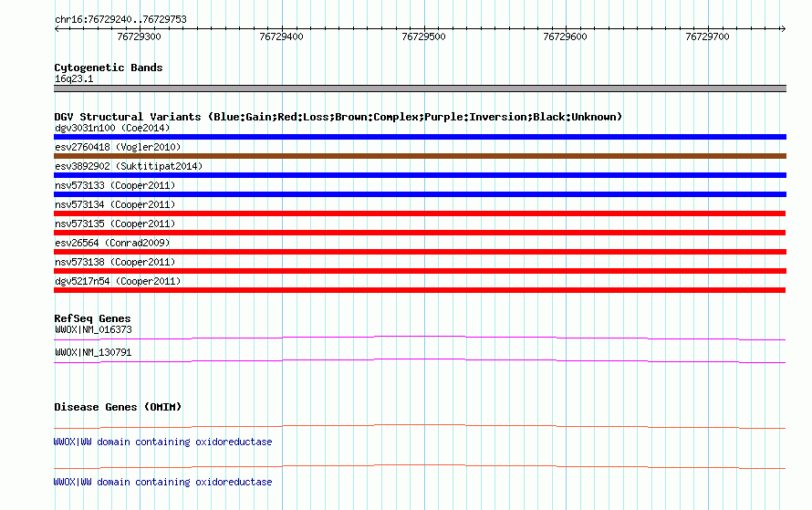Screen dimensions: 812x510
Task: Select ruler position 76729400
Action: click(x=281, y=36)
